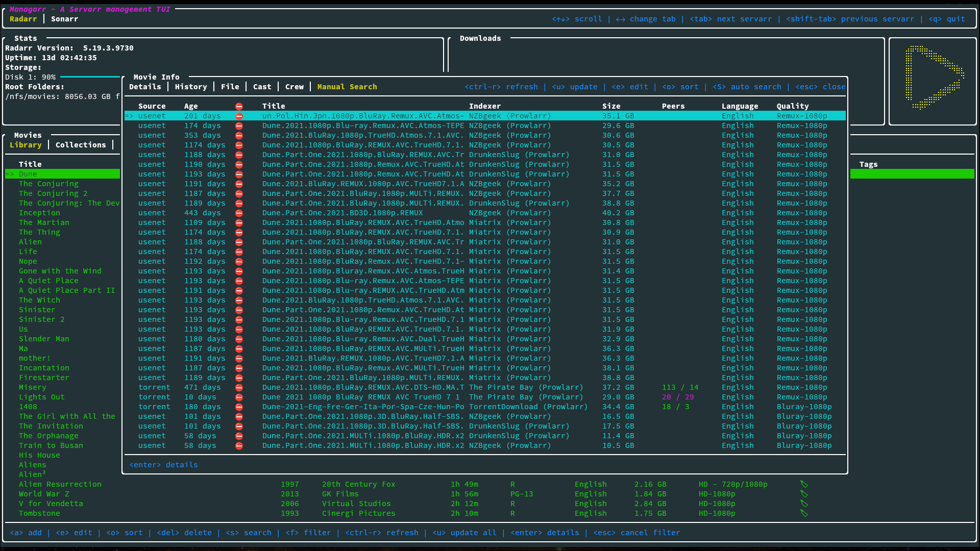Screen dimensions: 980x551
Task: Click rejected icon on the 10 days torrent row
Action: point(239,397)
